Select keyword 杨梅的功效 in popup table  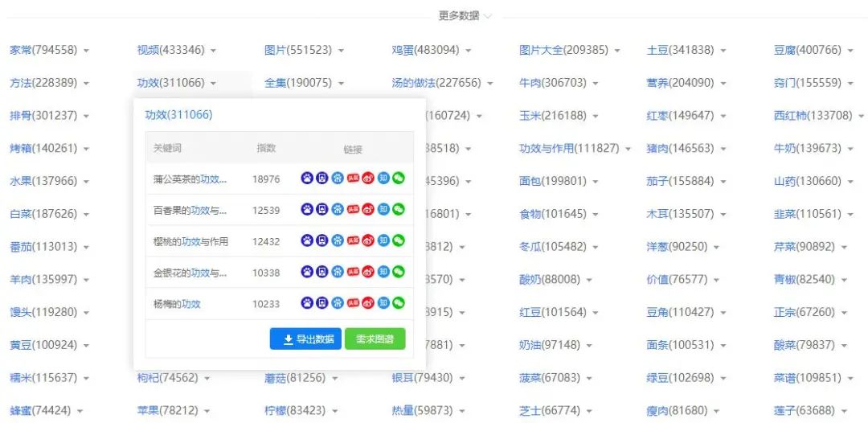(177, 303)
